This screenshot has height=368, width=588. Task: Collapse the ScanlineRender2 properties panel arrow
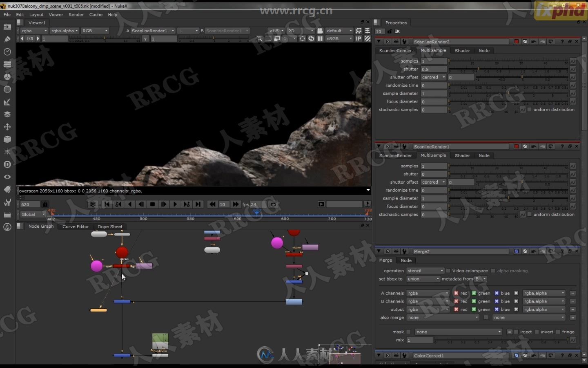click(x=379, y=41)
